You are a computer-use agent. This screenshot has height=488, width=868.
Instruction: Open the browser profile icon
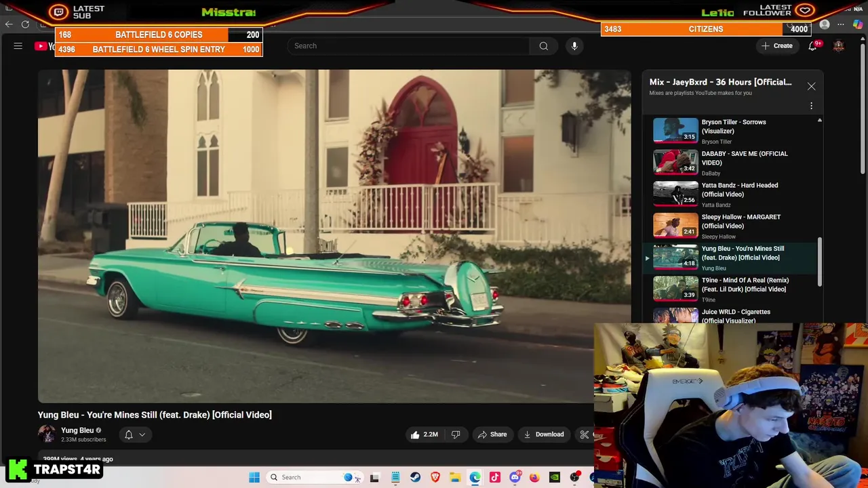[825, 24]
